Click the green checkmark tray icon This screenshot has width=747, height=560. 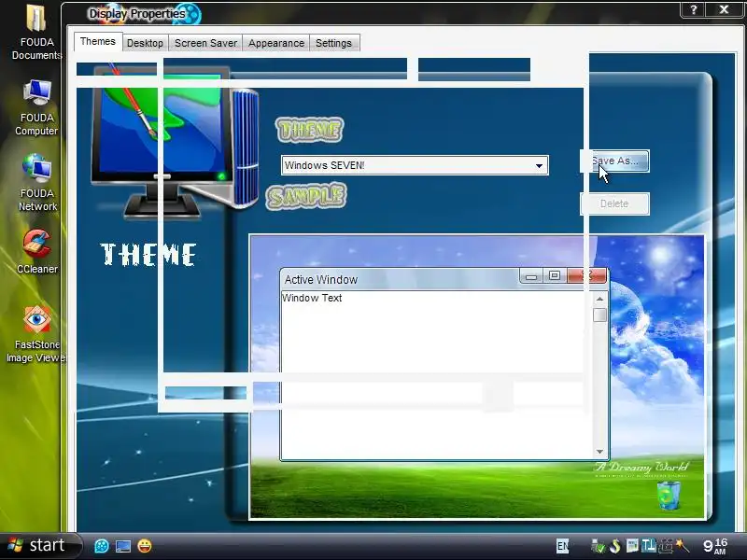click(598, 546)
